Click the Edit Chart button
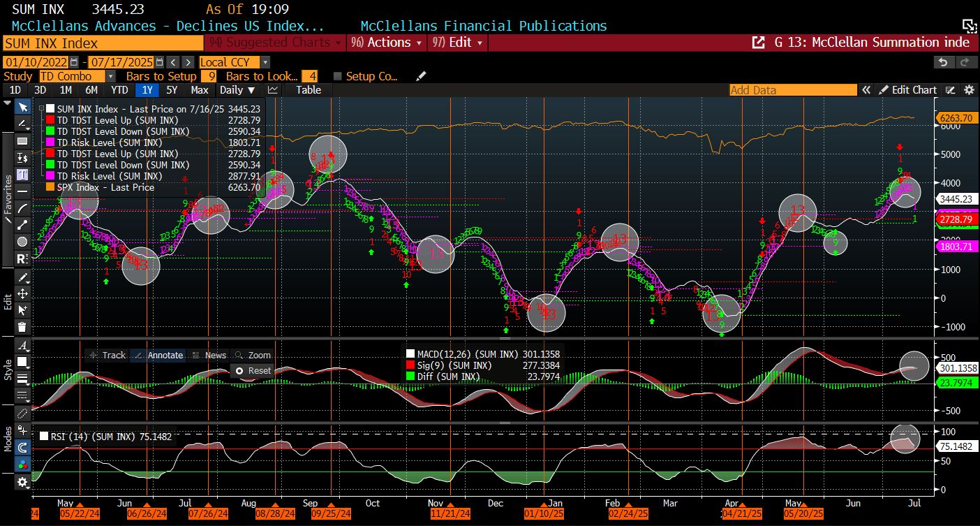 coord(907,90)
